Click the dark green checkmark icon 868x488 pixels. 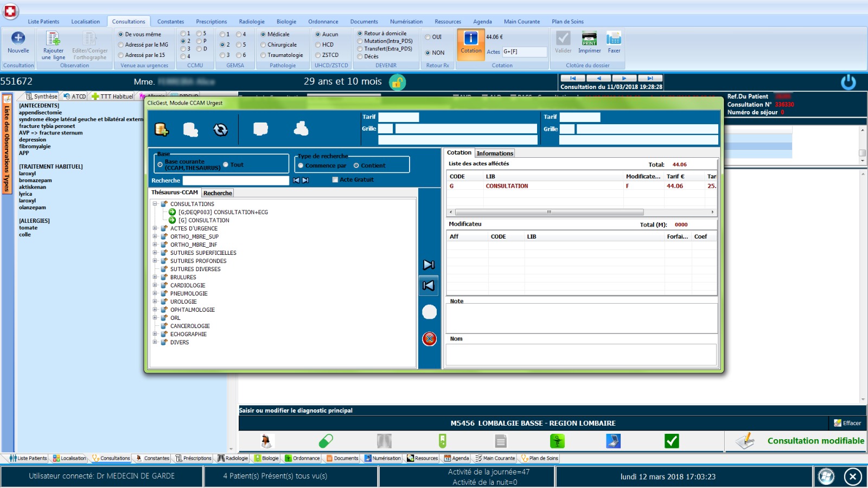coord(672,441)
